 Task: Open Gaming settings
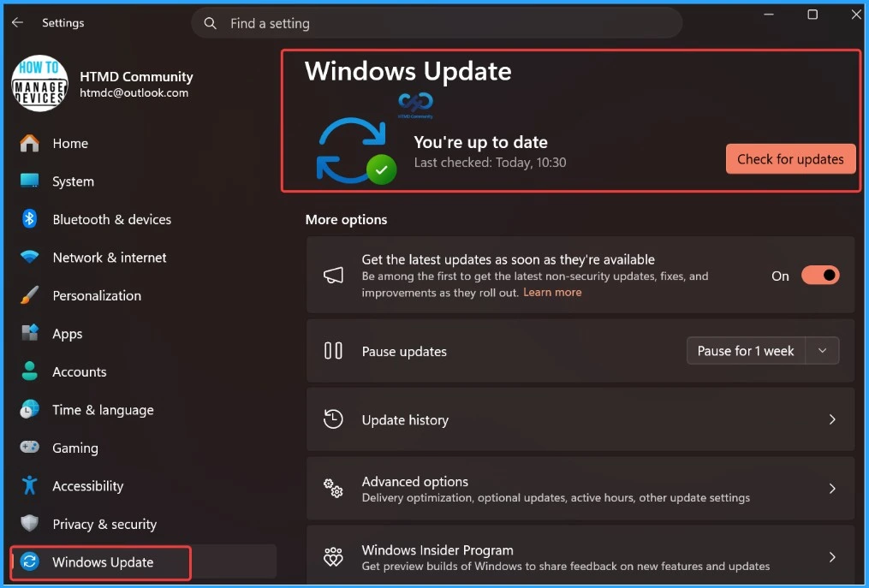(143, 448)
